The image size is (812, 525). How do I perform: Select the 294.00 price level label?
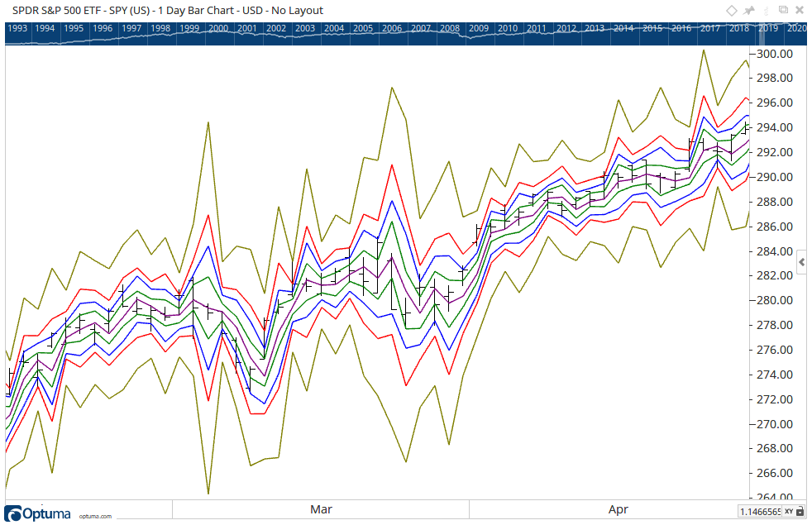775,127
